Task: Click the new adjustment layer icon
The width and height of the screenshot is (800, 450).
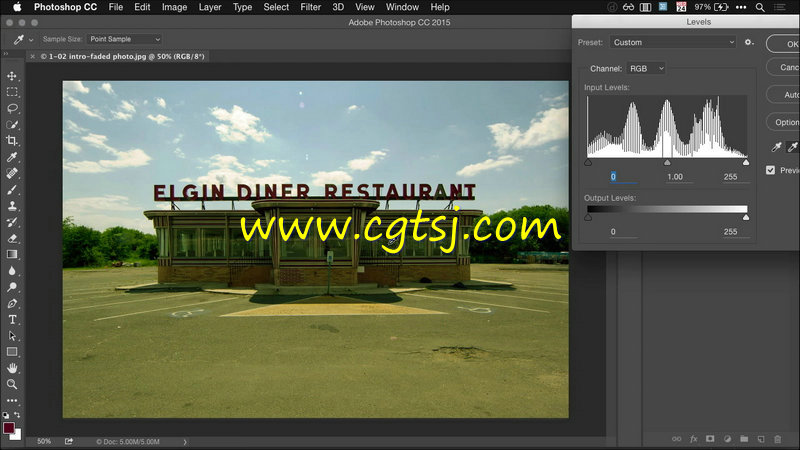Action: [727, 439]
